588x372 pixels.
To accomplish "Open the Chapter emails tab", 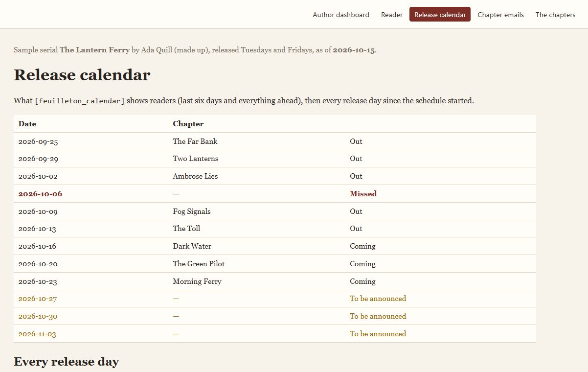I will (500, 15).
